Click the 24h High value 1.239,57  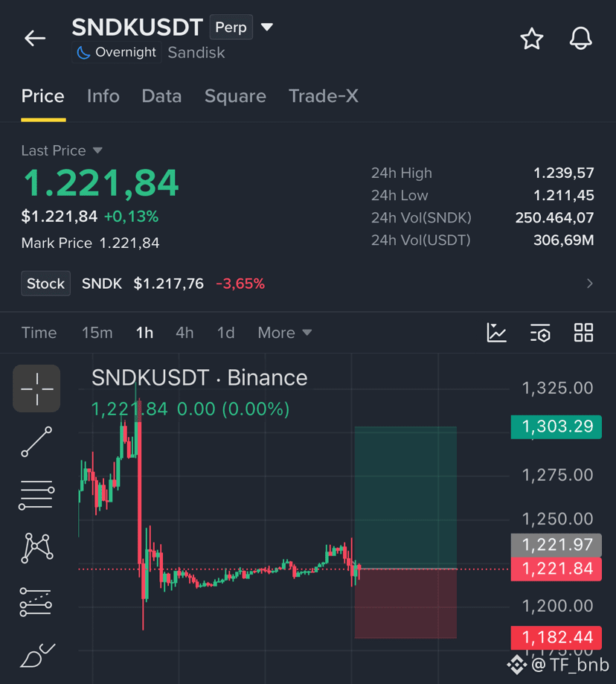pyautogui.click(x=564, y=173)
